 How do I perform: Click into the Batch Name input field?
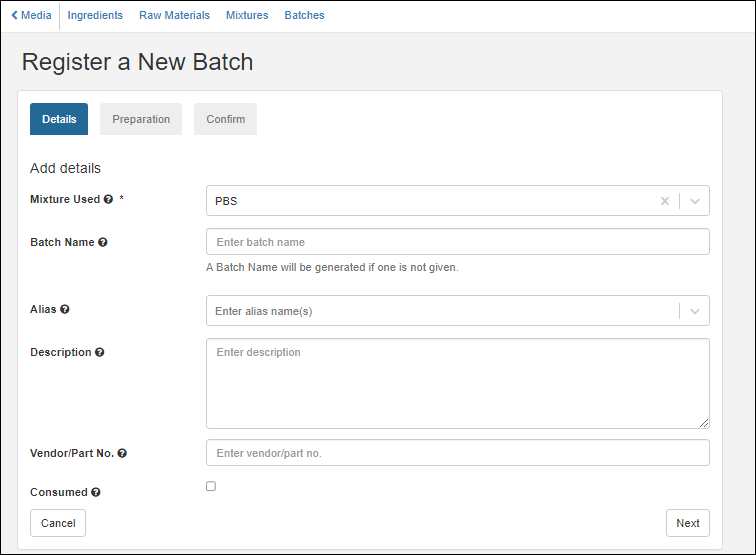click(457, 242)
